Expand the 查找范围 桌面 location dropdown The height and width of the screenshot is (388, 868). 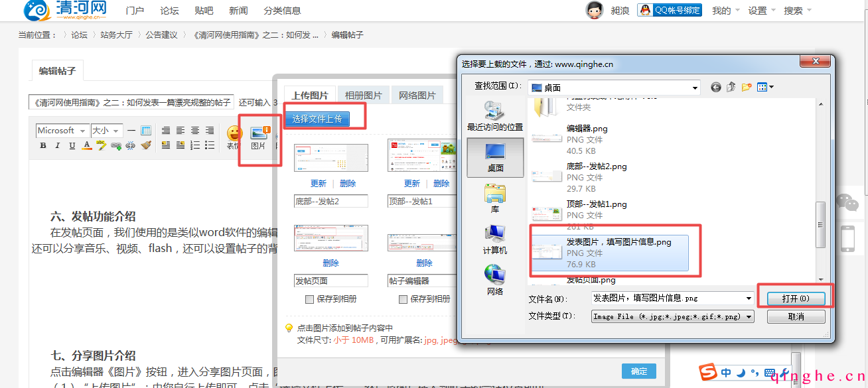point(695,88)
